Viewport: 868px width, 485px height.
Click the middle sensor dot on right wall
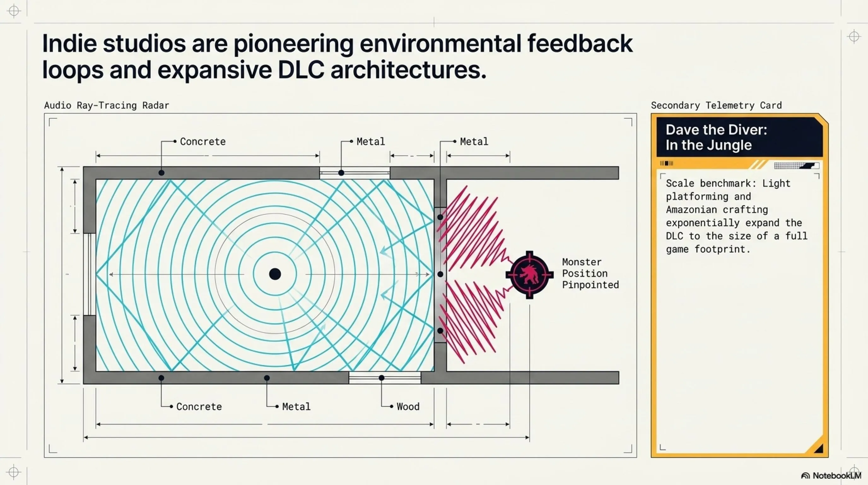pyautogui.click(x=440, y=274)
